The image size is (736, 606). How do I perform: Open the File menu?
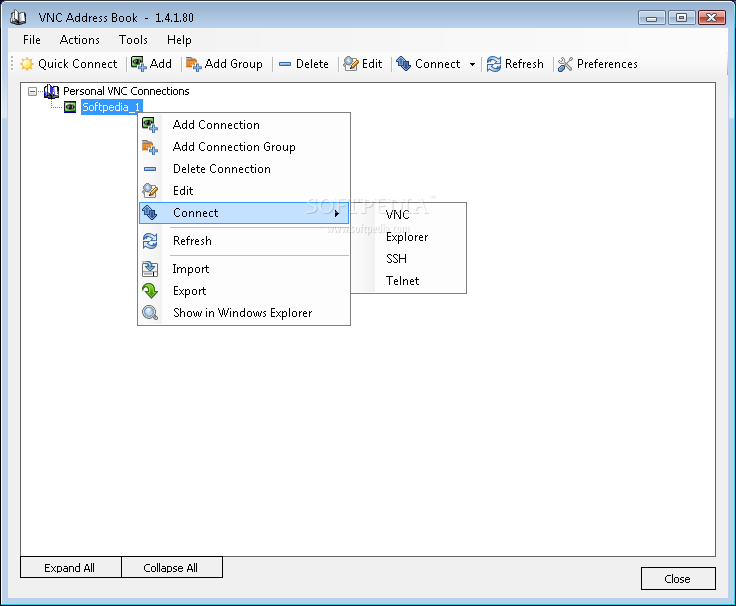coord(31,40)
